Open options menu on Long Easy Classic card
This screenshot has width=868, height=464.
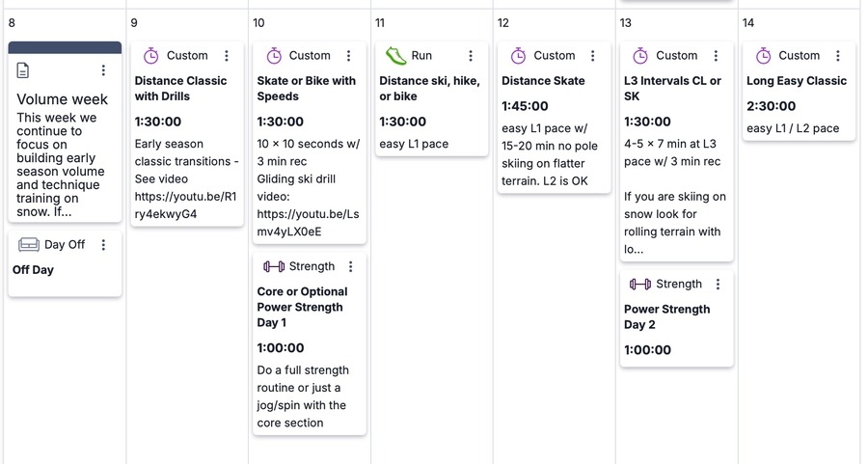coord(838,56)
